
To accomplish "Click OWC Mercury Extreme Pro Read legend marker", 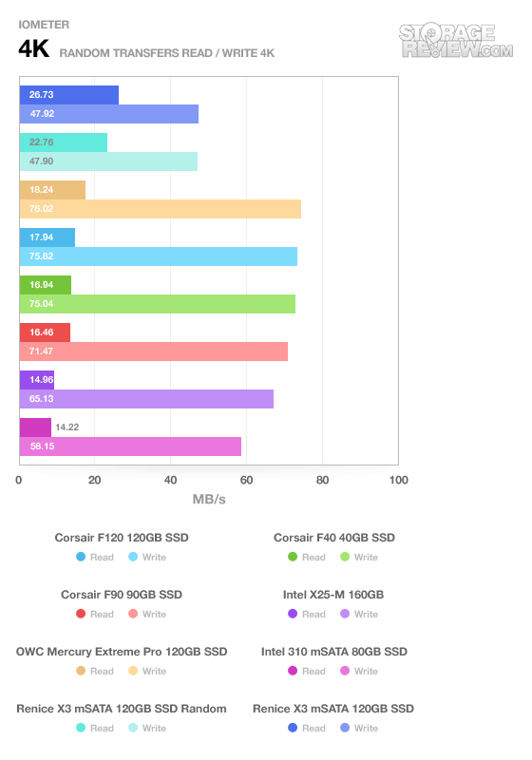I will pyautogui.click(x=81, y=671).
